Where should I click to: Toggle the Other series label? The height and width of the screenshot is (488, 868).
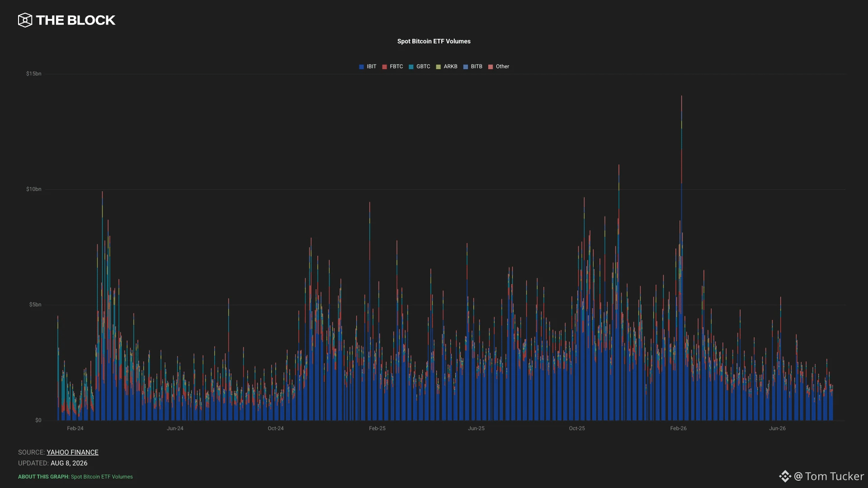click(502, 66)
